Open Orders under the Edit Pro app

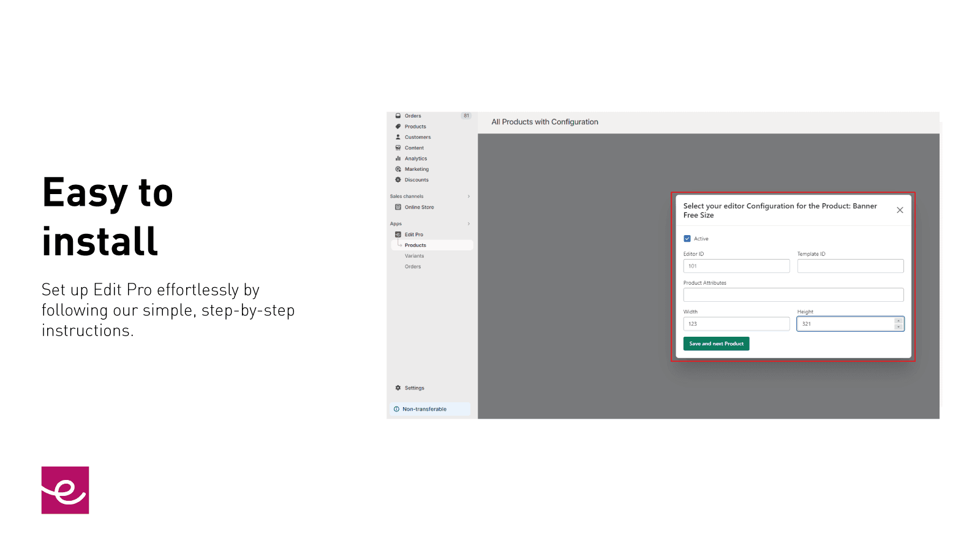coord(413,266)
